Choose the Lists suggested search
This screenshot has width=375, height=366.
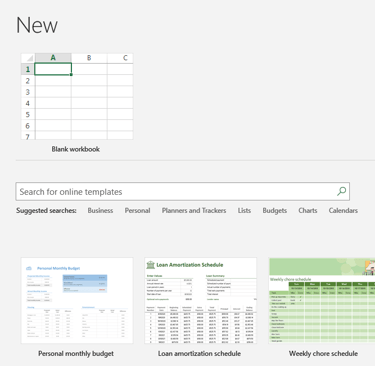point(244,211)
